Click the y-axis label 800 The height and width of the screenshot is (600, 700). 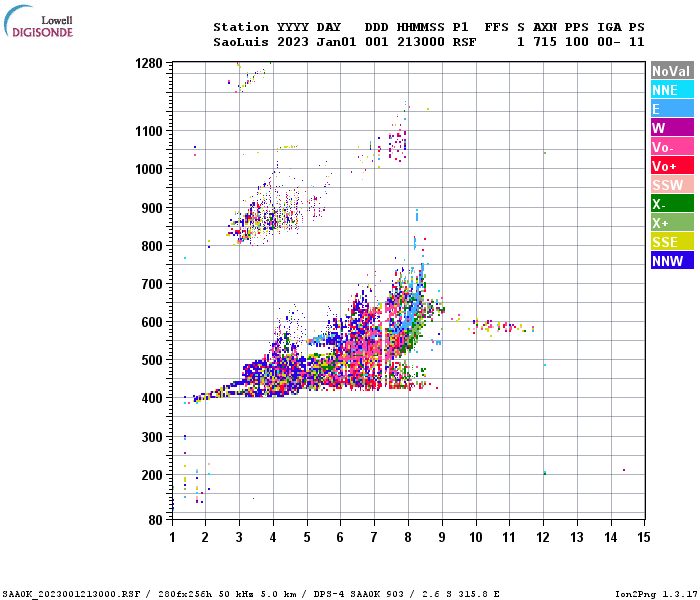coord(152,246)
